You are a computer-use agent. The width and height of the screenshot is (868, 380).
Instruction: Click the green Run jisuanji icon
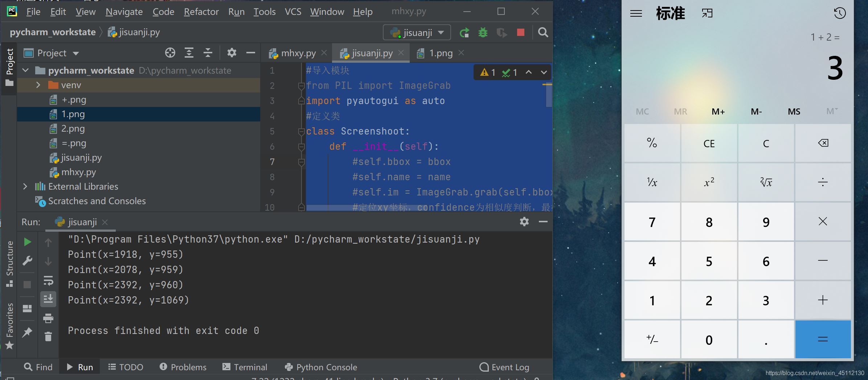pos(464,33)
